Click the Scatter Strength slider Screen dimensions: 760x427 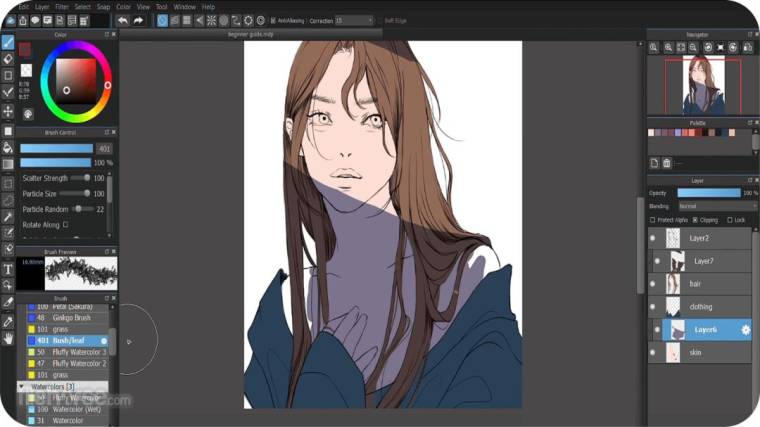tap(80, 178)
